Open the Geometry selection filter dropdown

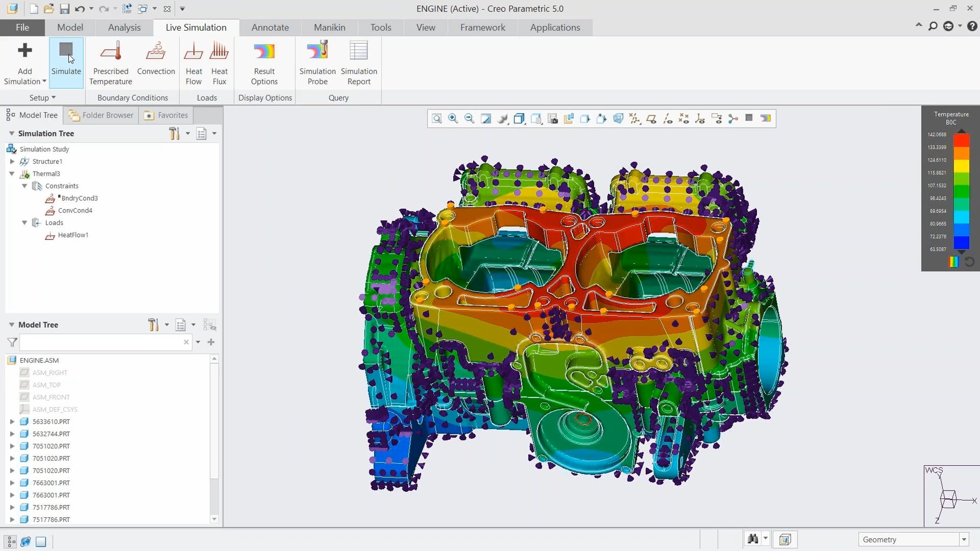click(x=964, y=540)
